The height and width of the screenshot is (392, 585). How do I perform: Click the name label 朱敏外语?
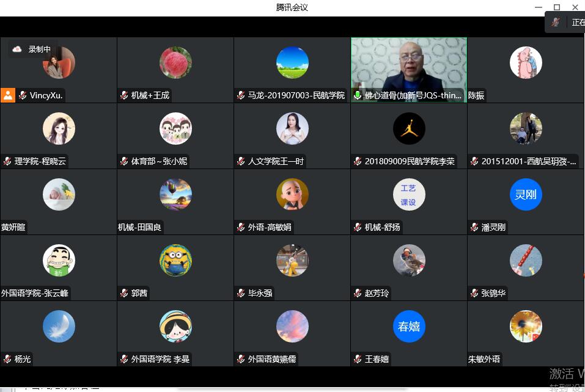pyautogui.click(x=484, y=359)
